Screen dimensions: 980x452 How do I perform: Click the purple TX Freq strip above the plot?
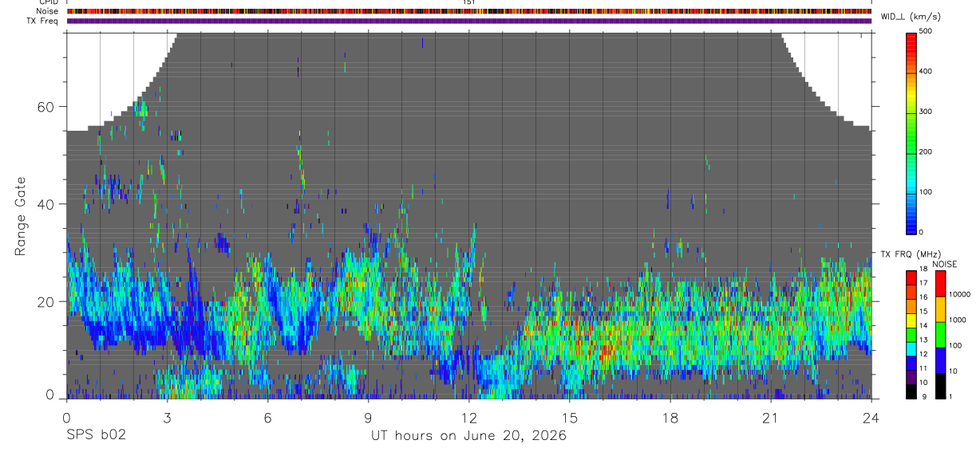pos(468,21)
